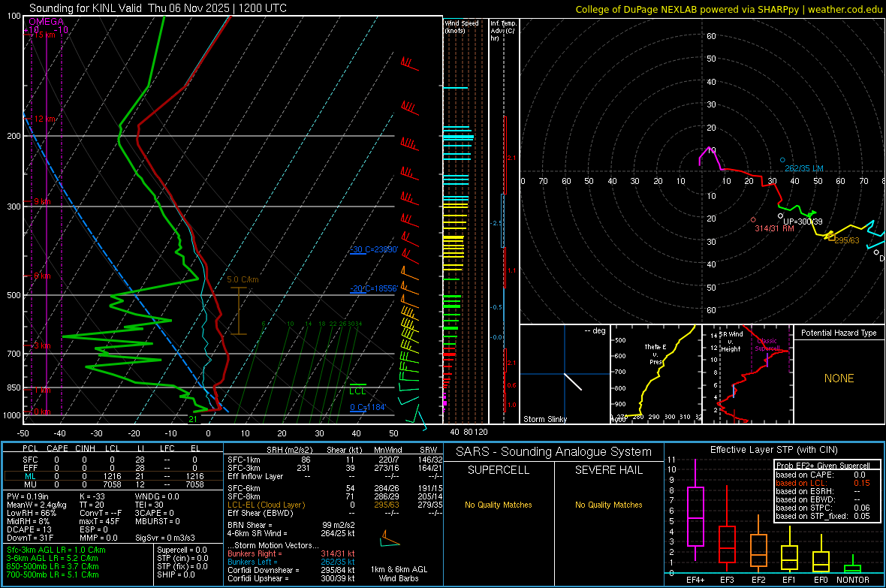Select the 'UP=300/39' hodograph marker label
This screenshot has width=886, height=588.
point(803,222)
